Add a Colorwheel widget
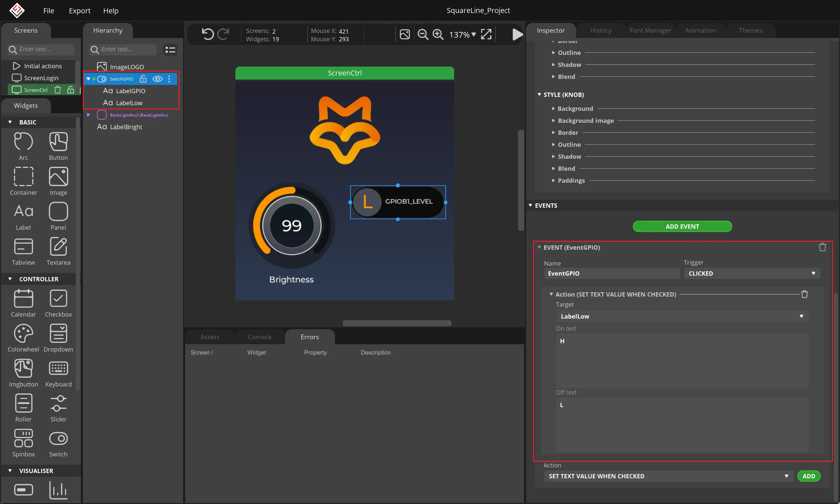 click(23, 338)
